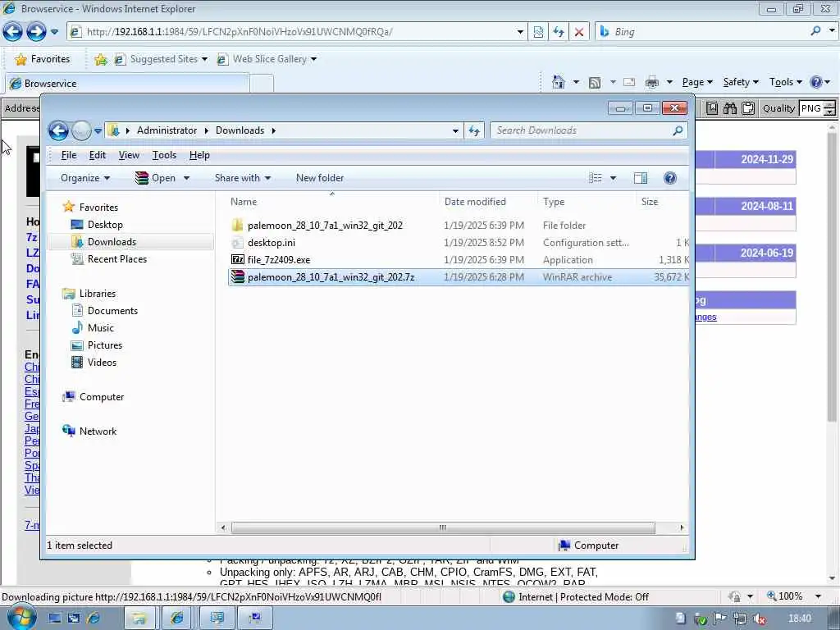This screenshot has width=840, height=630.
Task: Click the network tray icon
Action: [740, 619]
